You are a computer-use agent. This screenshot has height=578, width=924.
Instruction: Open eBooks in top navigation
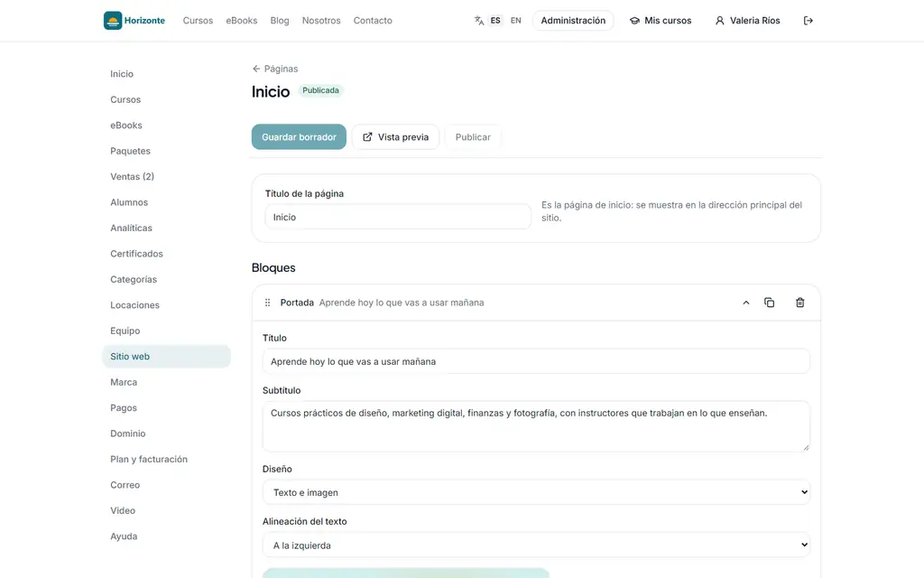242,21
